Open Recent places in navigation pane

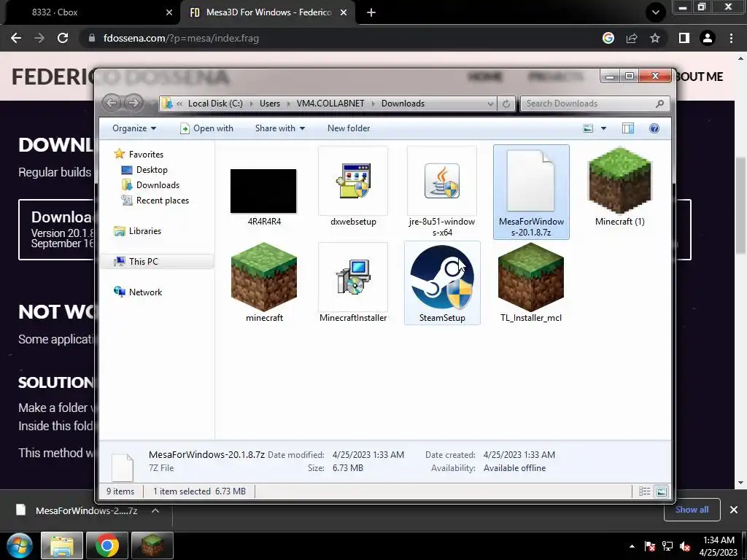[x=163, y=201]
